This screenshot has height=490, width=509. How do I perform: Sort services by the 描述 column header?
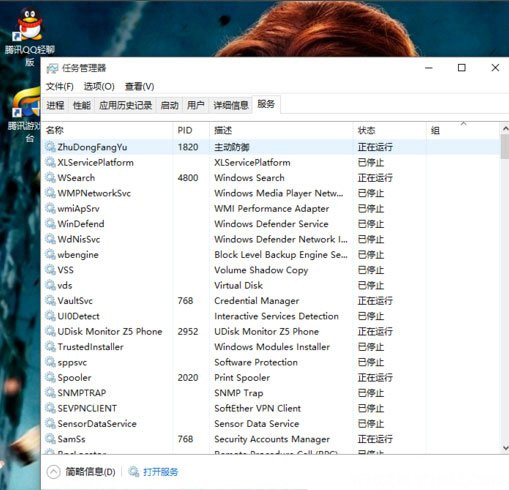281,130
